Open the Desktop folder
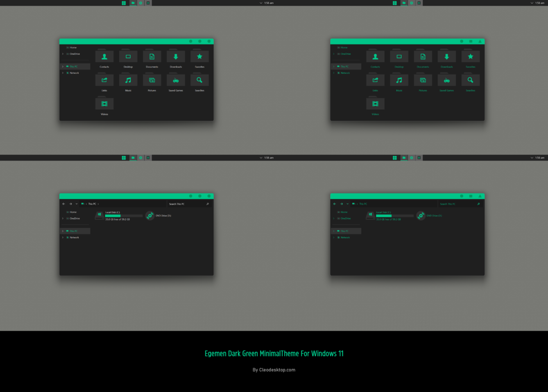Image resolution: width=548 pixels, height=392 pixels. pyautogui.click(x=128, y=56)
